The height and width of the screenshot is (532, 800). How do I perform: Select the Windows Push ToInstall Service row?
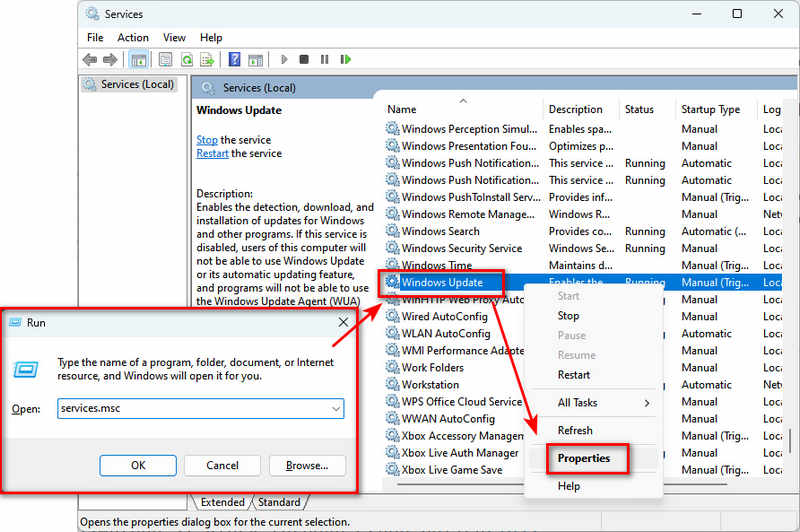[x=583, y=197]
